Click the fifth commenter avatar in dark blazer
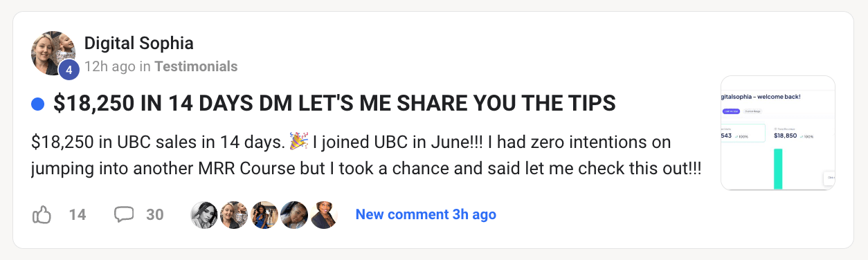Image resolution: width=868 pixels, height=260 pixels. pyautogui.click(x=323, y=215)
